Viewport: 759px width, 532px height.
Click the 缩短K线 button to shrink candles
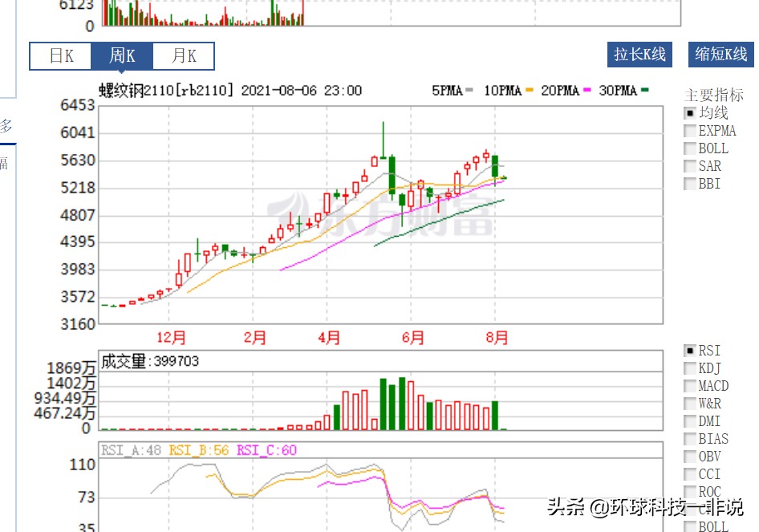[x=720, y=55]
